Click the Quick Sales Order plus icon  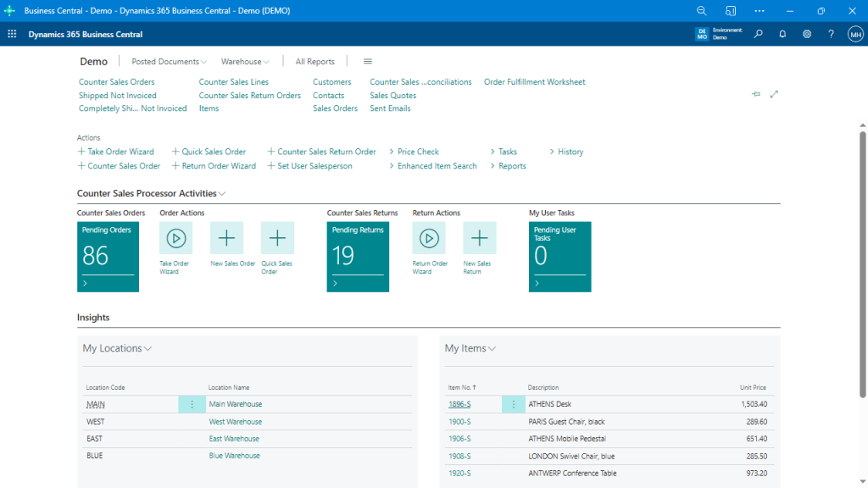pyautogui.click(x=277, y=237)
